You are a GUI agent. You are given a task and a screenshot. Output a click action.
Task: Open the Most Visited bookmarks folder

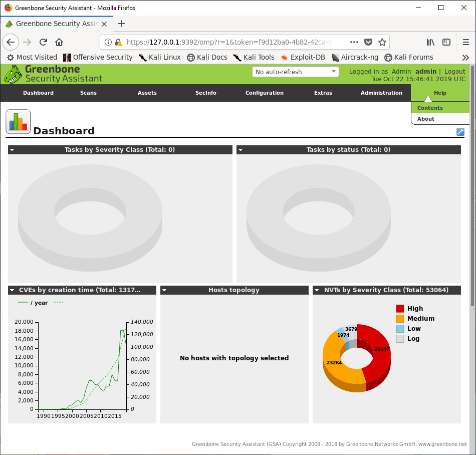[32, 57]
